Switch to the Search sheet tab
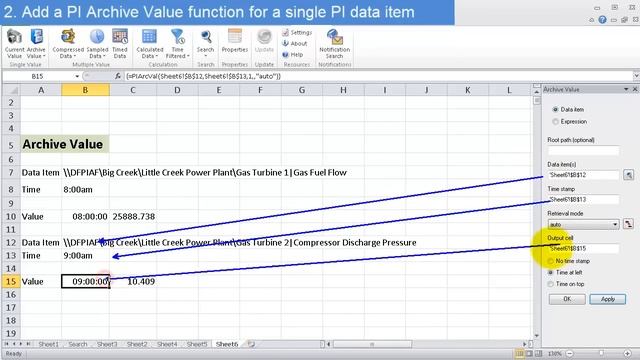This screenshot has width=640, height=360. [x=78, y=344]
